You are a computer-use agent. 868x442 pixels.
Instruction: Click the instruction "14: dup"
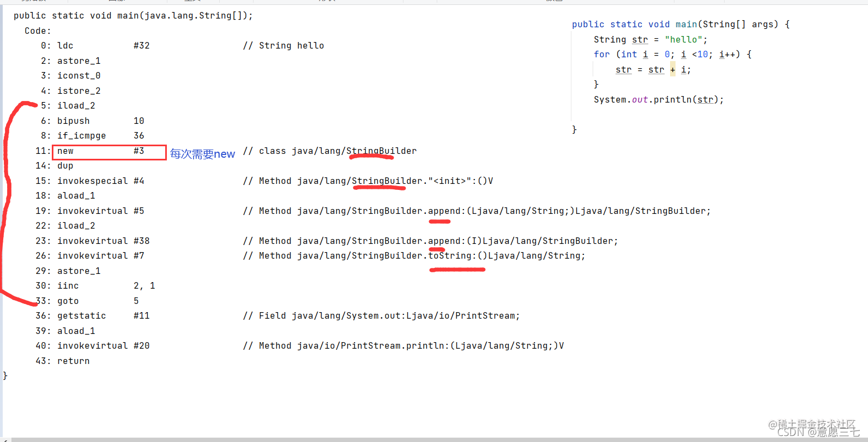pyautogui.click(x=55, y=166)
